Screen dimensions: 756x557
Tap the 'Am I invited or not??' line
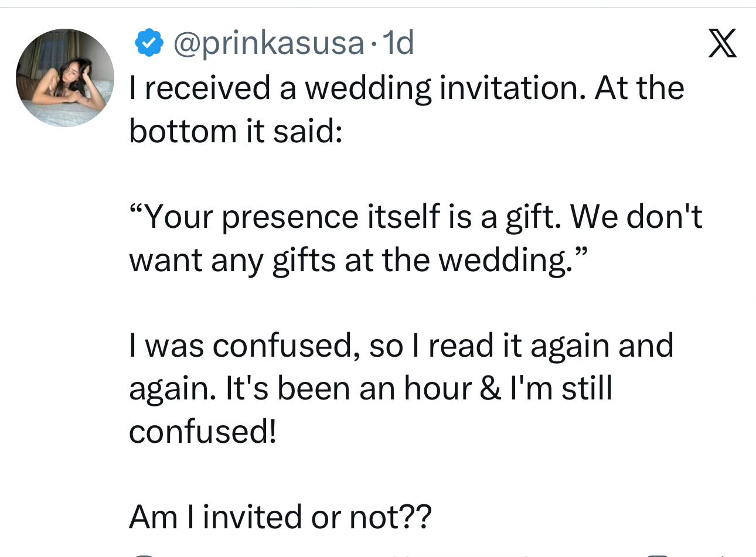click(280, 517)
